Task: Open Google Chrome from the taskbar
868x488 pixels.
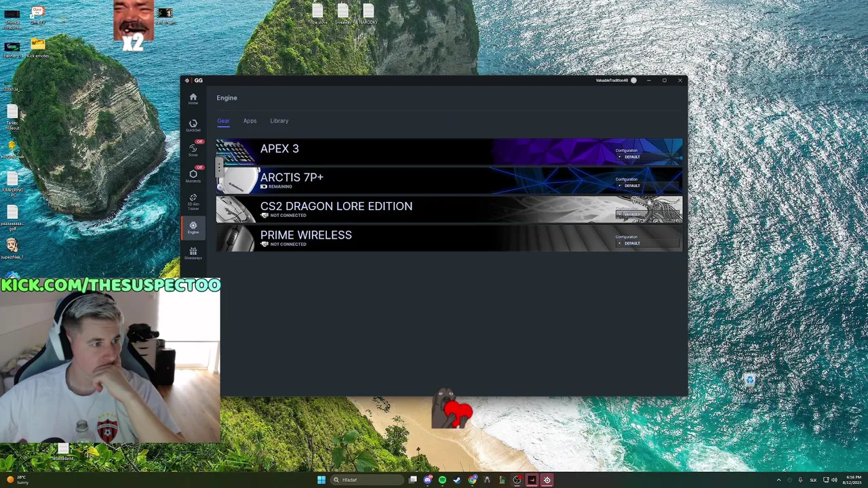Action: (x=473, y=480)
